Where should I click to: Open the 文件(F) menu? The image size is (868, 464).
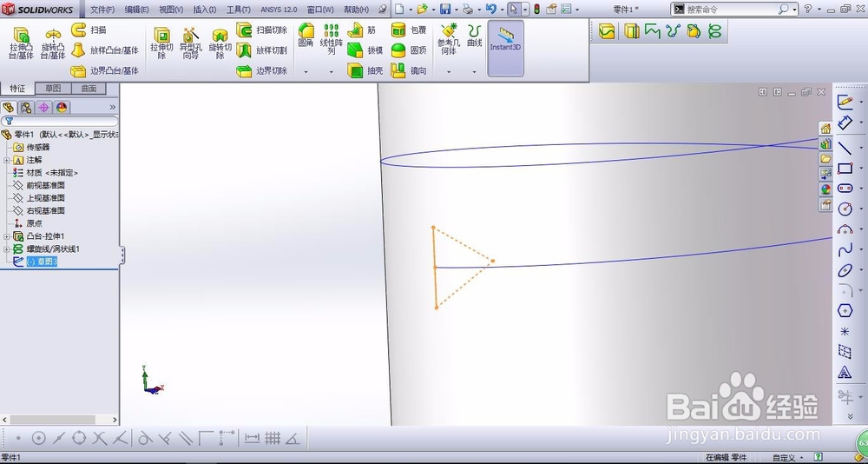[102, 10]
